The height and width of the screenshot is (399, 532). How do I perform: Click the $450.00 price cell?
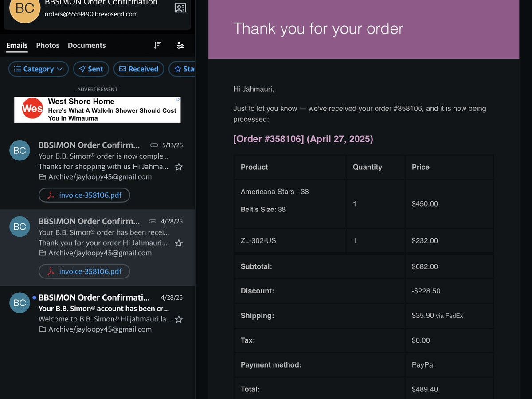449,204
